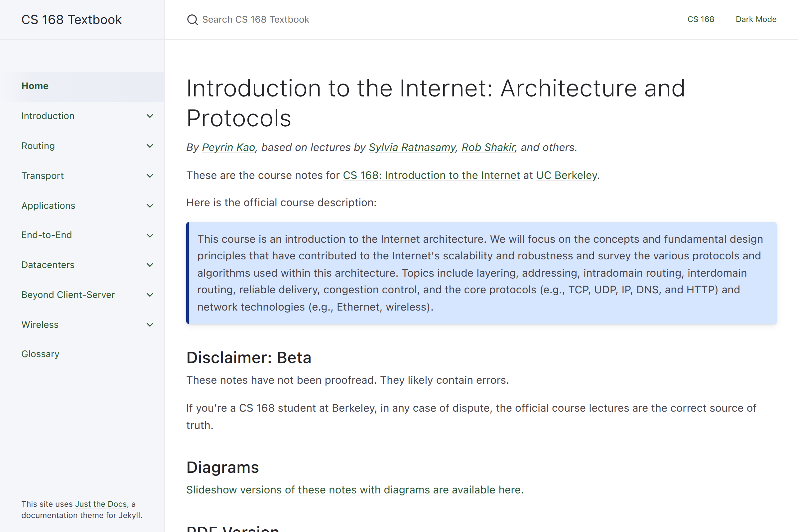Expand the Transport section chevron
Screen dimensions: 798x532
point(150,176)
